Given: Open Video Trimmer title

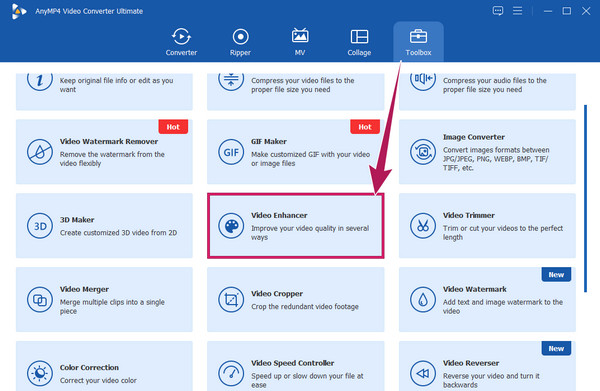Looking at the screenshot, I should 469,215.
